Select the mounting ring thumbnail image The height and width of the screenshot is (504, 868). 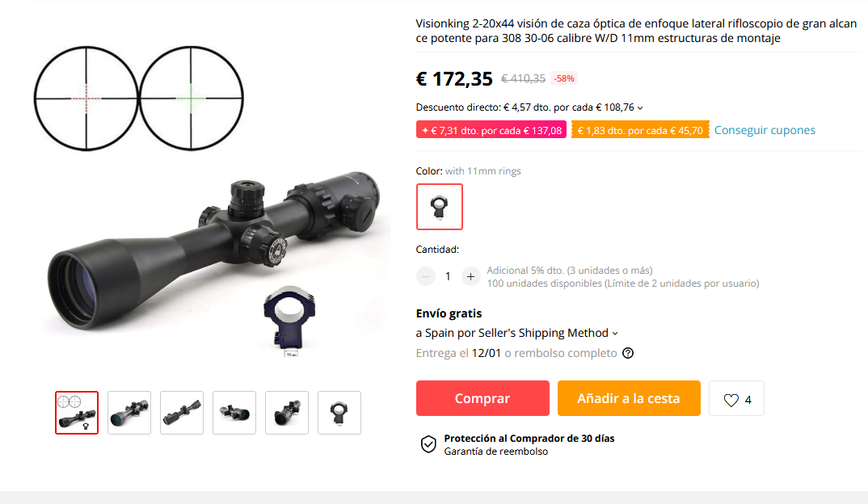tap(339, 413)
